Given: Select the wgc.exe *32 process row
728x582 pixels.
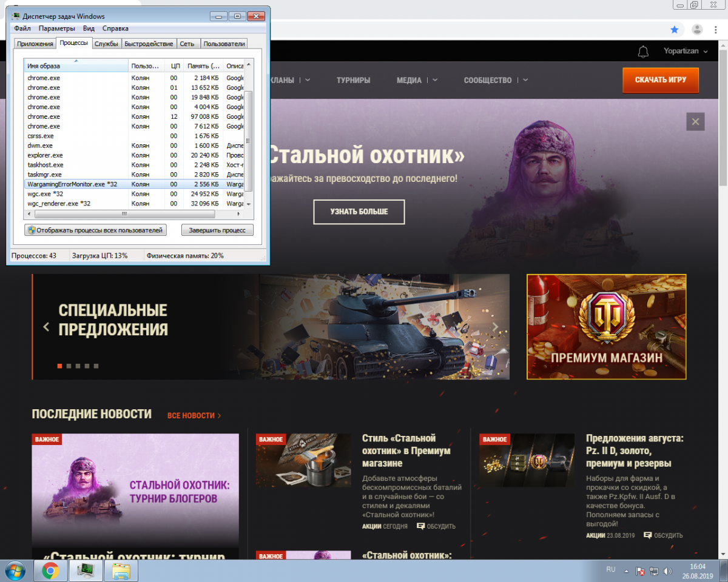Looking at the screenshot, I should coord(133,194).
